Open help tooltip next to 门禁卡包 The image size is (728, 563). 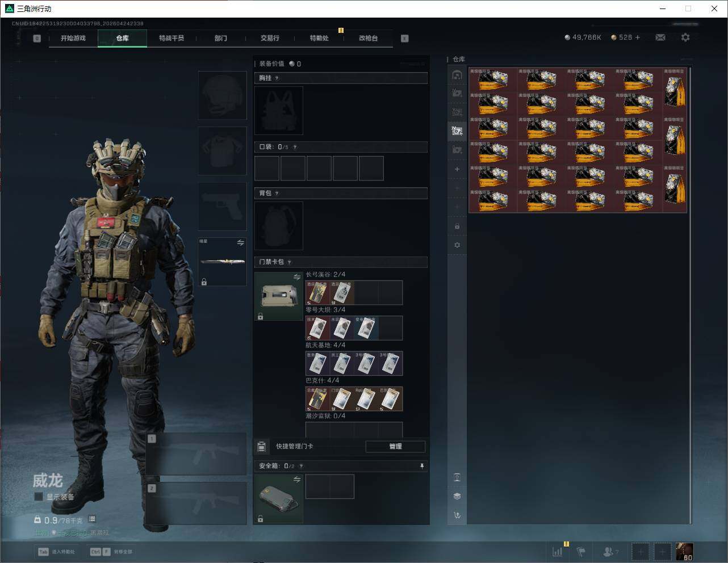click(290, 262)
